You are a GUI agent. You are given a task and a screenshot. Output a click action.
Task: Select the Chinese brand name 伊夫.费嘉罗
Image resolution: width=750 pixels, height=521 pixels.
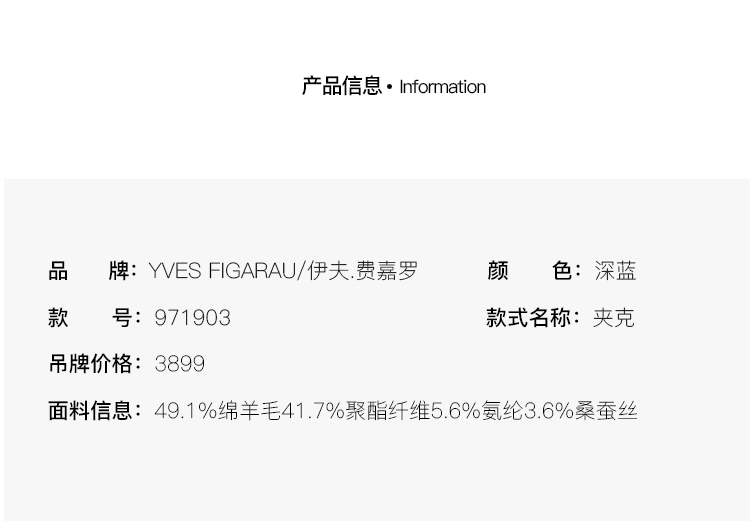(x=363, y=271)
